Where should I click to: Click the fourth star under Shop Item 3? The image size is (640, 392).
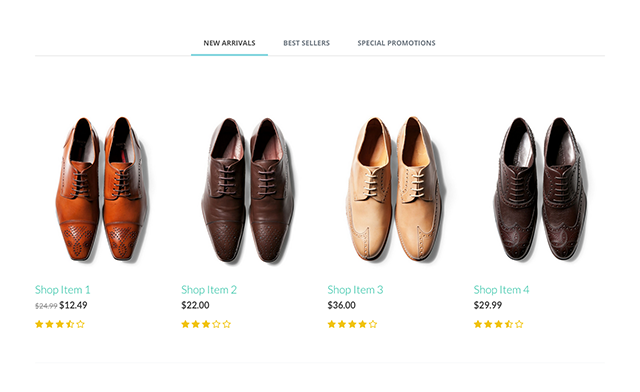tap(362, 324)
